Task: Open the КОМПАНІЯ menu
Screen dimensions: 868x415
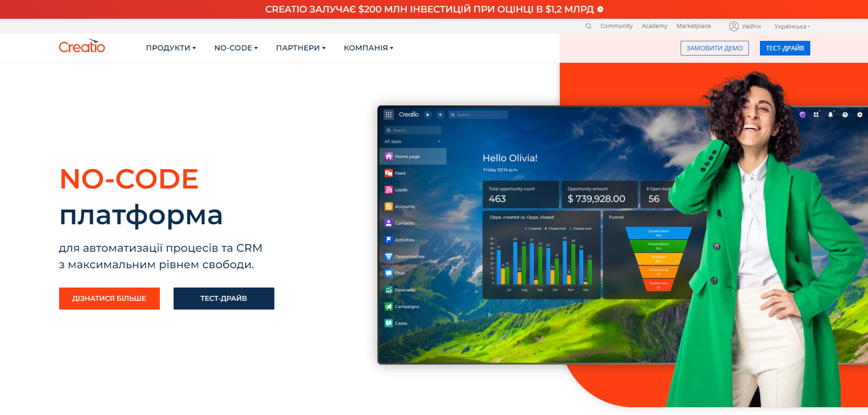Action: tap(368, 48)
